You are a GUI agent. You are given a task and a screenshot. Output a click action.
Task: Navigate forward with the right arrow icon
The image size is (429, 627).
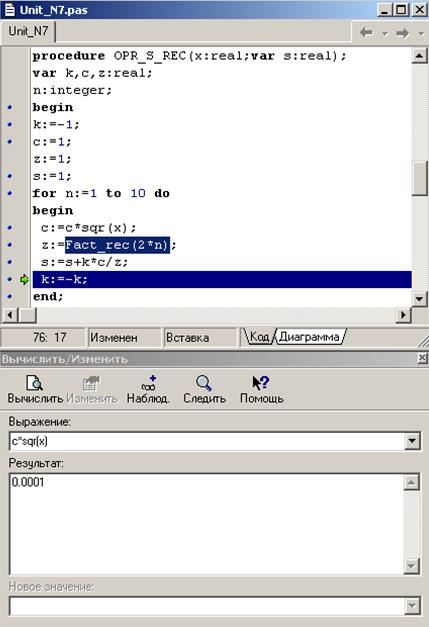[x=403, y=33]
